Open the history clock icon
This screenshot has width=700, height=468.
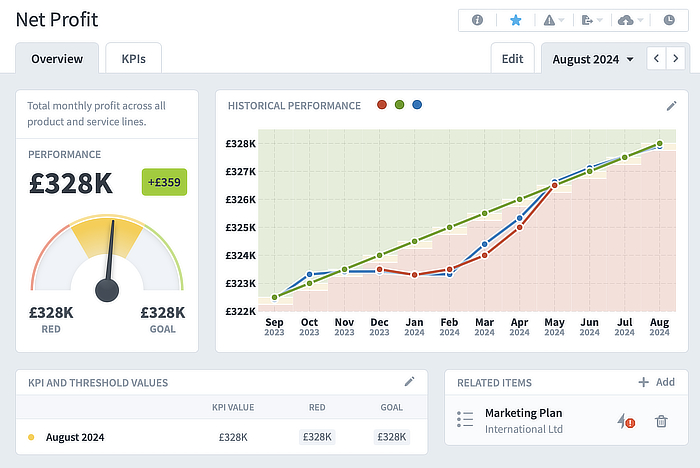click(x=668, y=20)
